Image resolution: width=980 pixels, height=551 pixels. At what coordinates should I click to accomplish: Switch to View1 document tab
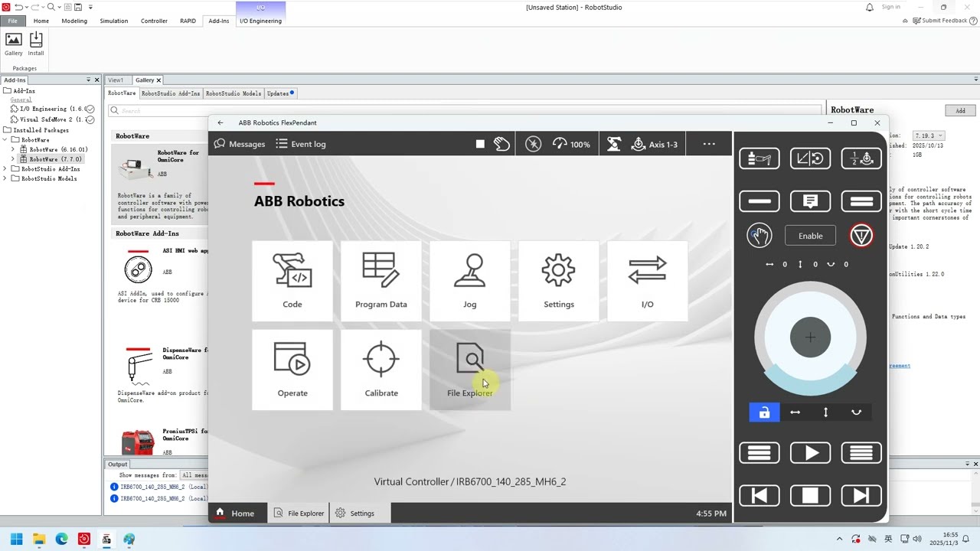point(116,80)
